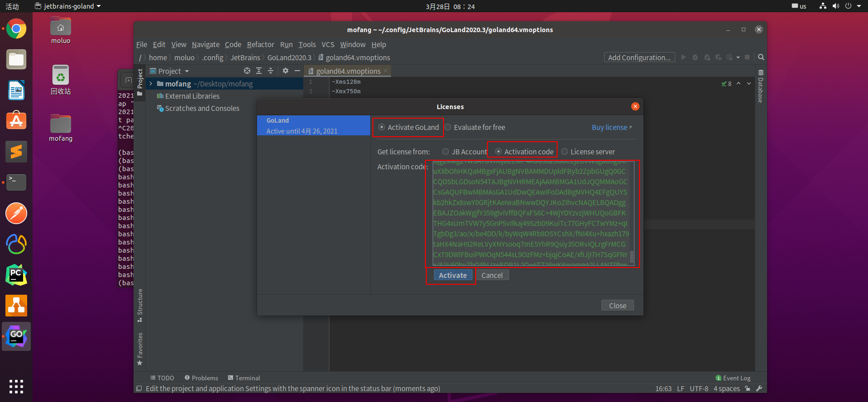Click the locate-in-project target icon
This screenshot has height=402, width=868.
coord(247,71)
